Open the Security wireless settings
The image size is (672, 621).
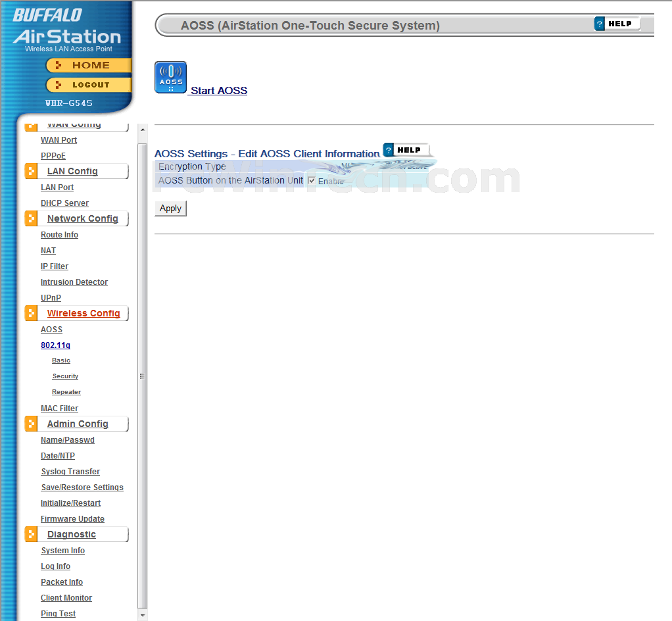tap(65, 376)
